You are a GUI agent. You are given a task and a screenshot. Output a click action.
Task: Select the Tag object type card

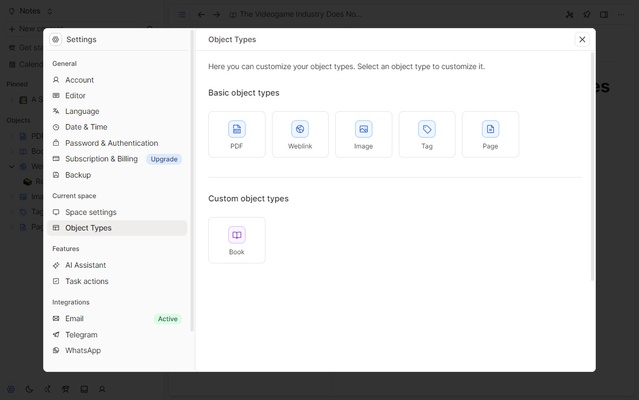[x=427, y=134]
